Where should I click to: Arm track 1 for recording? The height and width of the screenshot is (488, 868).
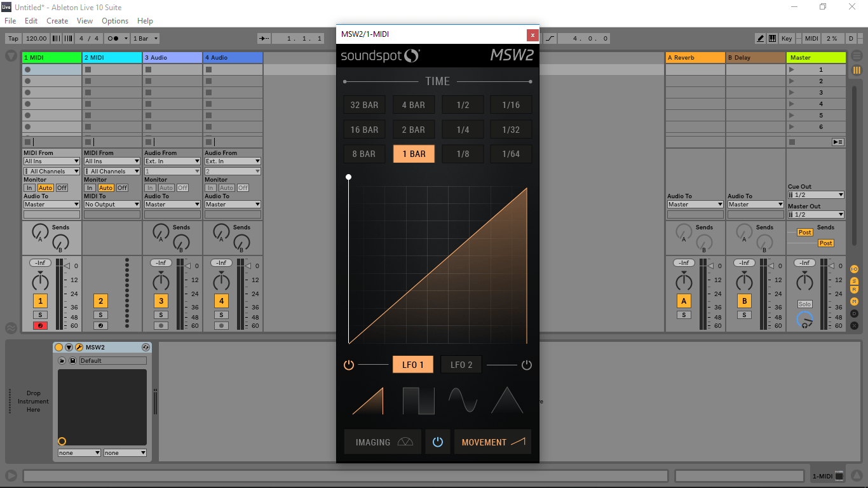pos(40,325)
